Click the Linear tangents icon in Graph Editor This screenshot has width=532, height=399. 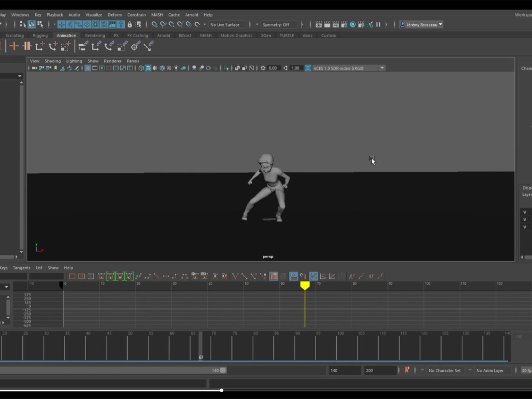157,277
